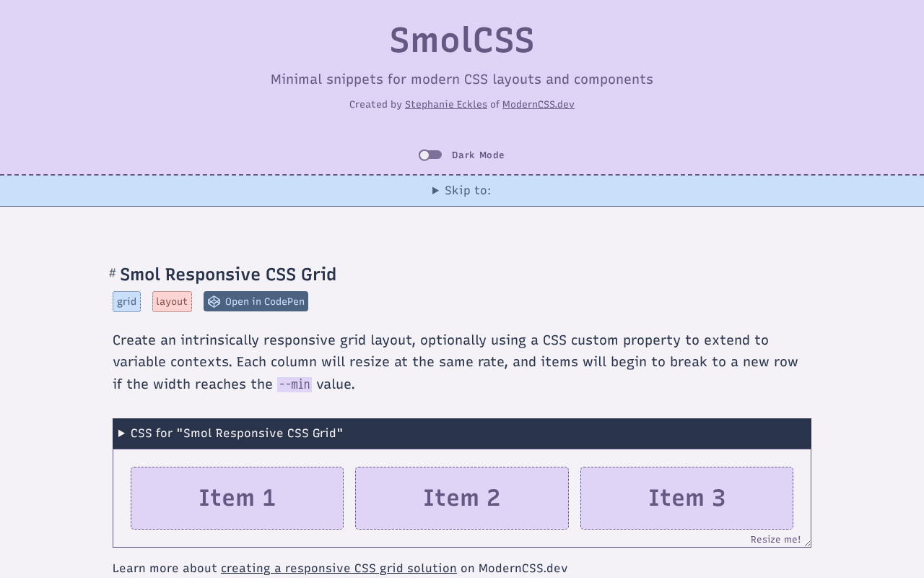Click the SmolCSS site title
Image resolution: width=924 pixels, height=578 pixels.
pos(462,40)
